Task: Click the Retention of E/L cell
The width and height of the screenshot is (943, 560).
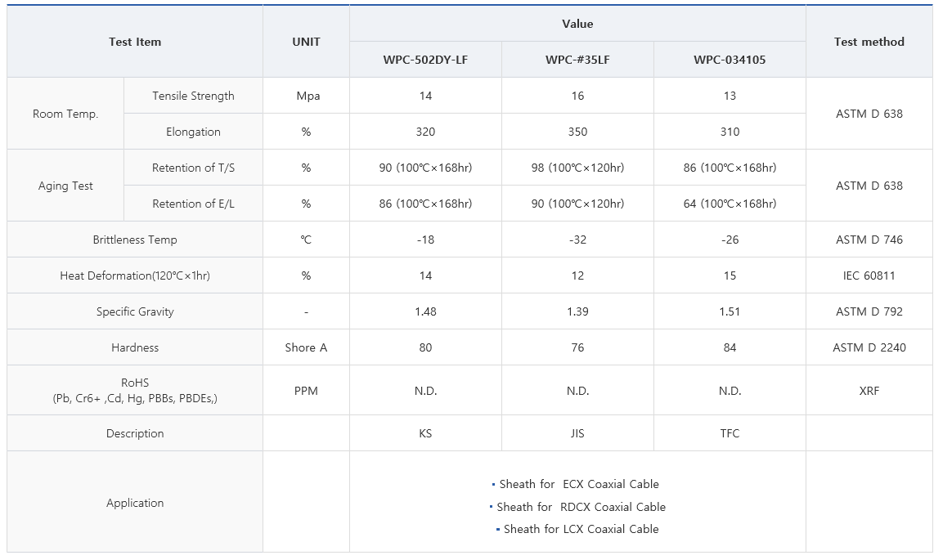Action: tap(193, 204)
